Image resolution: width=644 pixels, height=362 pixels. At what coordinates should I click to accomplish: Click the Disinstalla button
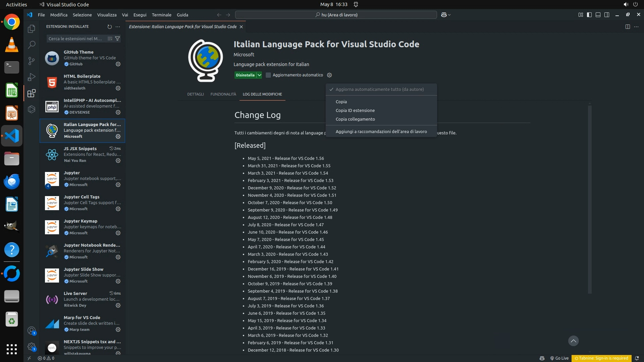(245, 75)
